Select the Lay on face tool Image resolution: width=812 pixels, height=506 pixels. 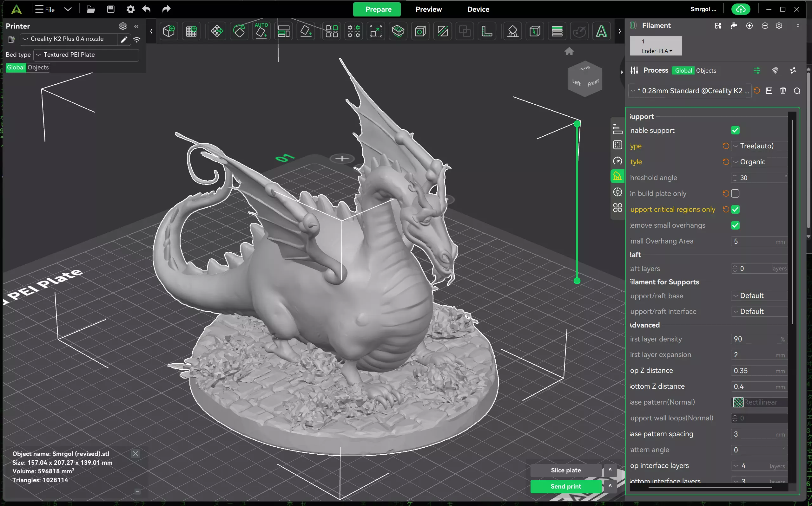click(x=306, y=31)
